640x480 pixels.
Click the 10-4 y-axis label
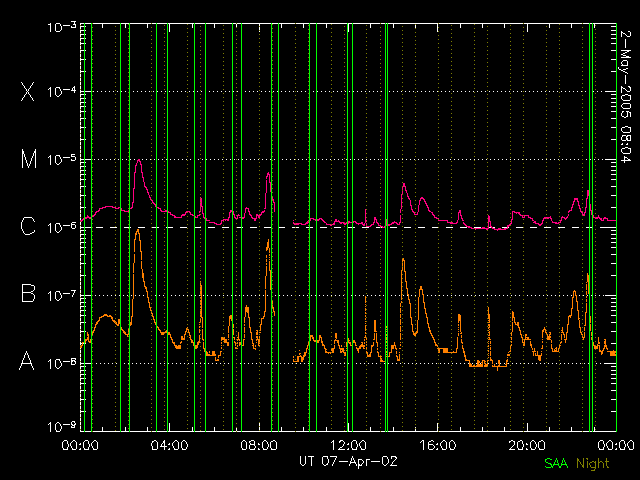pyautogui.click(x=62, y=92)
